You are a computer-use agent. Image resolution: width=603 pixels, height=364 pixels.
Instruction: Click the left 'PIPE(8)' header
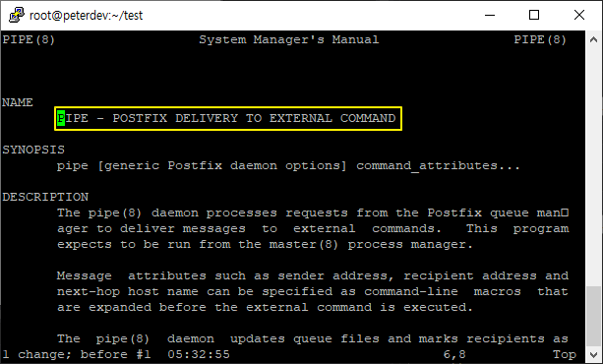[29, 39]
